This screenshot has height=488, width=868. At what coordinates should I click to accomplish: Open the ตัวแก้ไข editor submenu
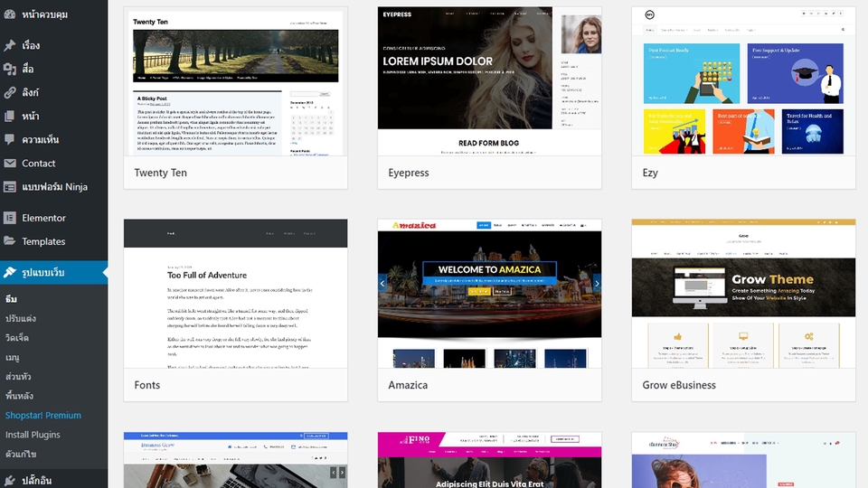click(x=21, y=454)
